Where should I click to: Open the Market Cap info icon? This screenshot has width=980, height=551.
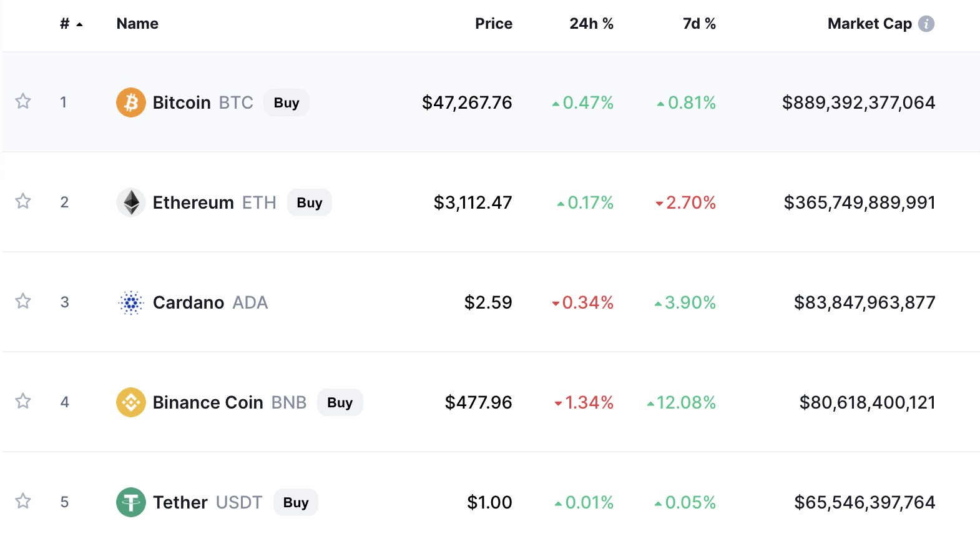[926, 24]
